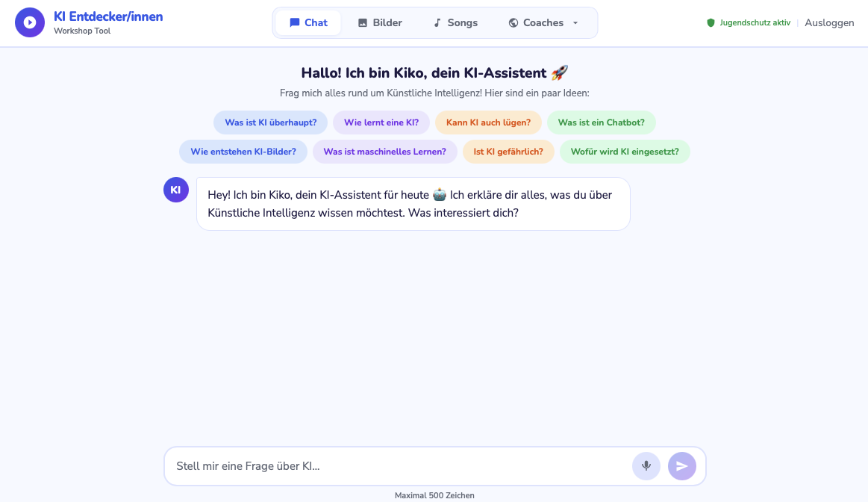Open the Songs tab
Viewport: 868px width, 502px height.
455,22
